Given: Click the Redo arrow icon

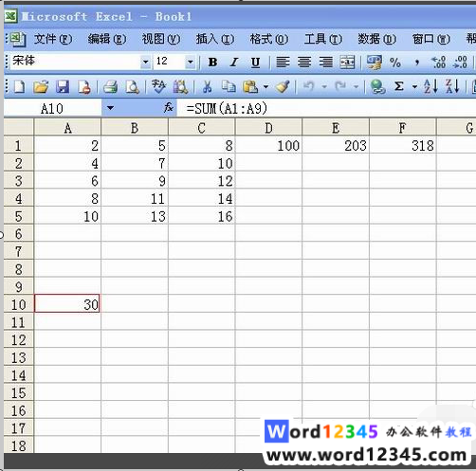Looking at the screenshot, I should (340, 86).
